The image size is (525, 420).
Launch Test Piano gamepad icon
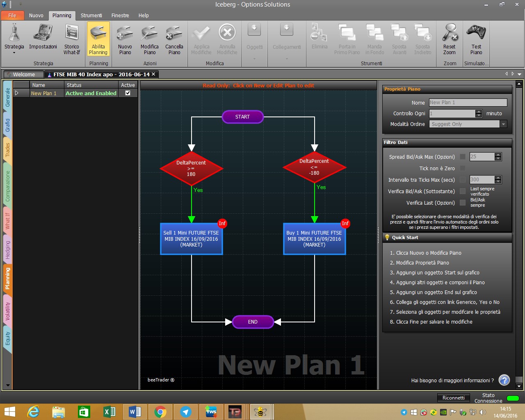pyautogui.click(x=476, y=33)
